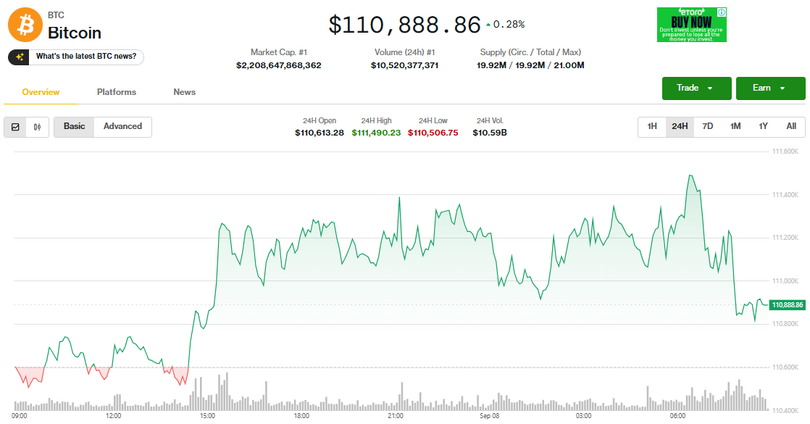Set chart range to 1H
The image size is (810, 424).
point(652,126)
